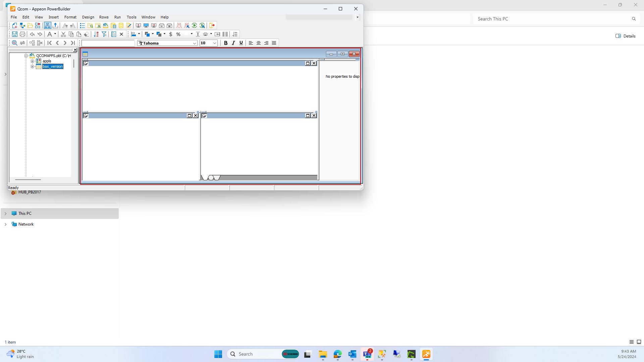Click the Details button in Explorer

coord(626,36)
